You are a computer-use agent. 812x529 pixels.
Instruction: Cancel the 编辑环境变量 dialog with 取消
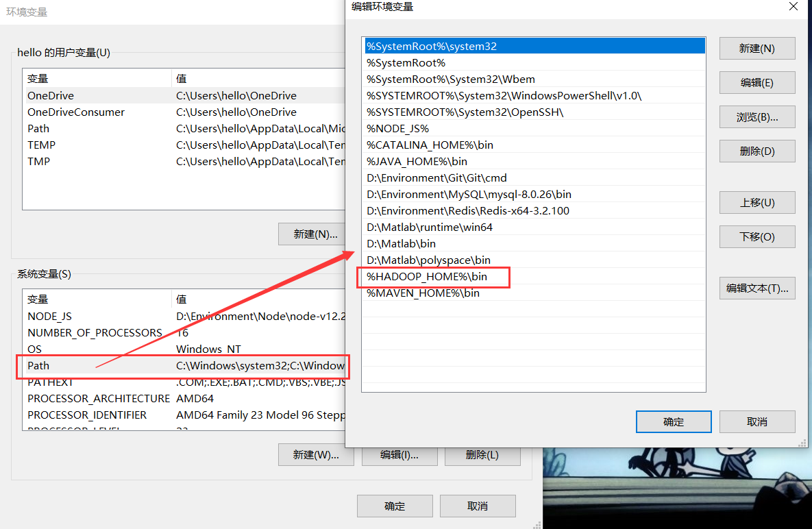[756, 422]
